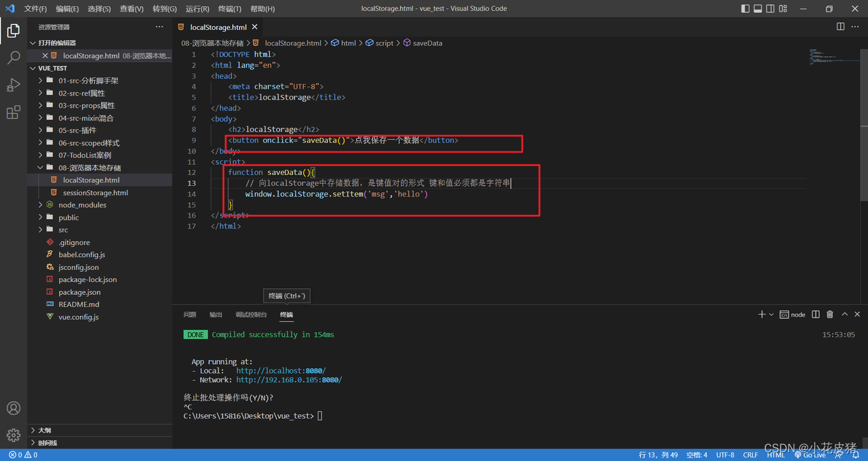
Task: Split the terminal
Action: point(816,315)
